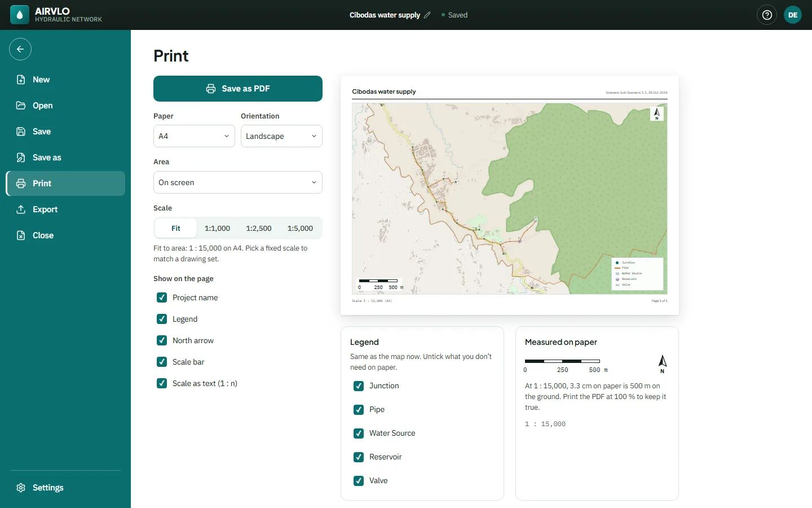Click the Open folder icon
The width and height of the screenshot is (812, 508).
pyautogui.click(x=21, y=106)
